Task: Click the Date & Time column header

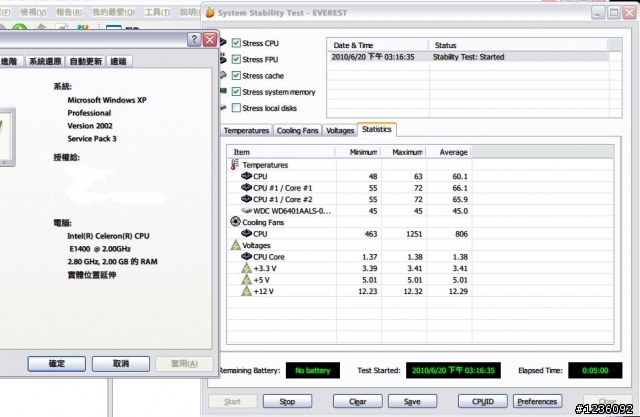Action: (x=378, y=45)
